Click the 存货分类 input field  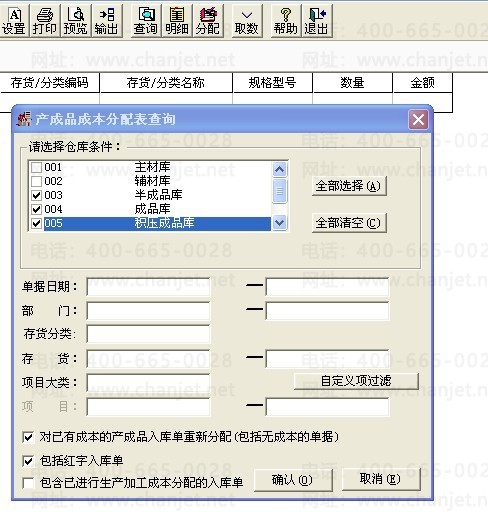148,334
